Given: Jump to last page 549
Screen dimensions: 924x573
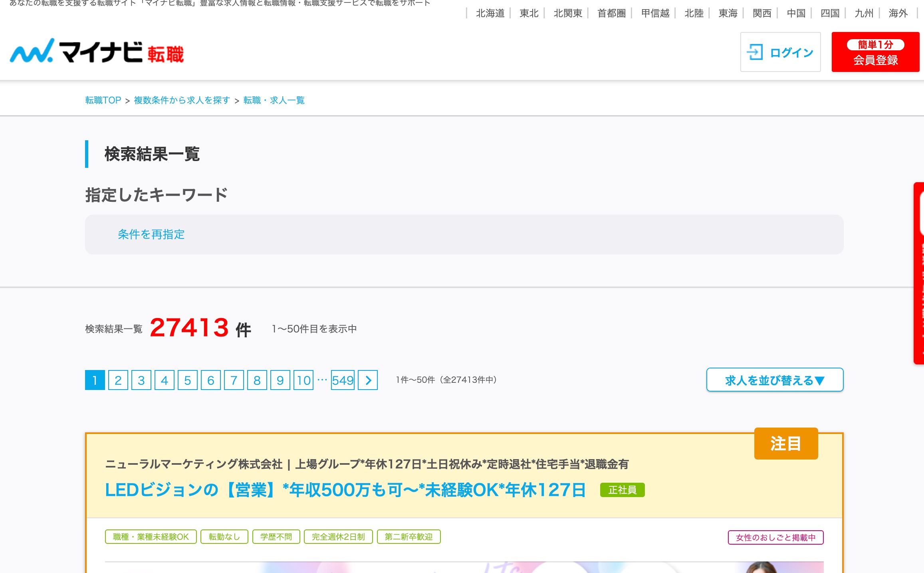Looking at the screenshot, I should [342, 380].
